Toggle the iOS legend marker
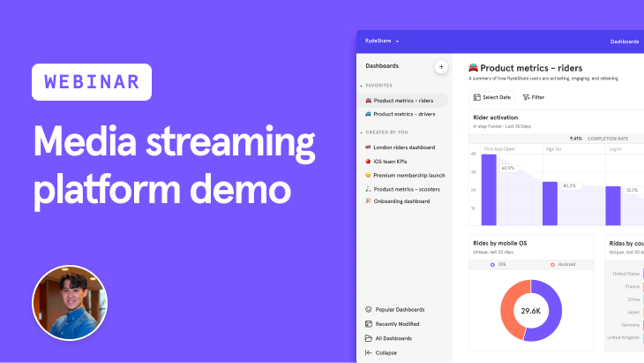Screen dimensions: 644x363 (x=492, y=265)
